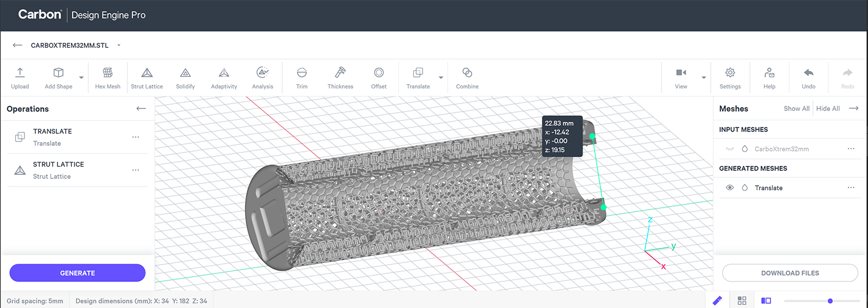
Task: Expand the View camera dropdown arrow
Action: [x=704, y=78]
